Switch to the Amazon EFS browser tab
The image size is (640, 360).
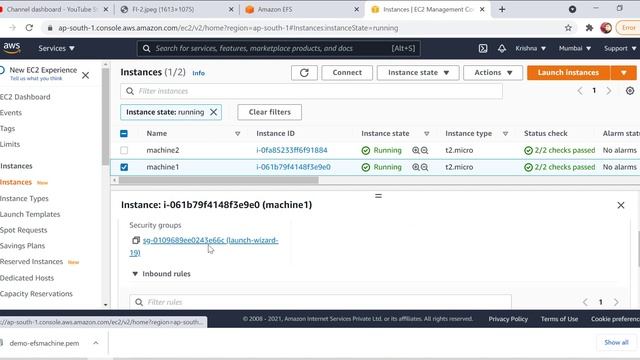(x=301, y=9)
